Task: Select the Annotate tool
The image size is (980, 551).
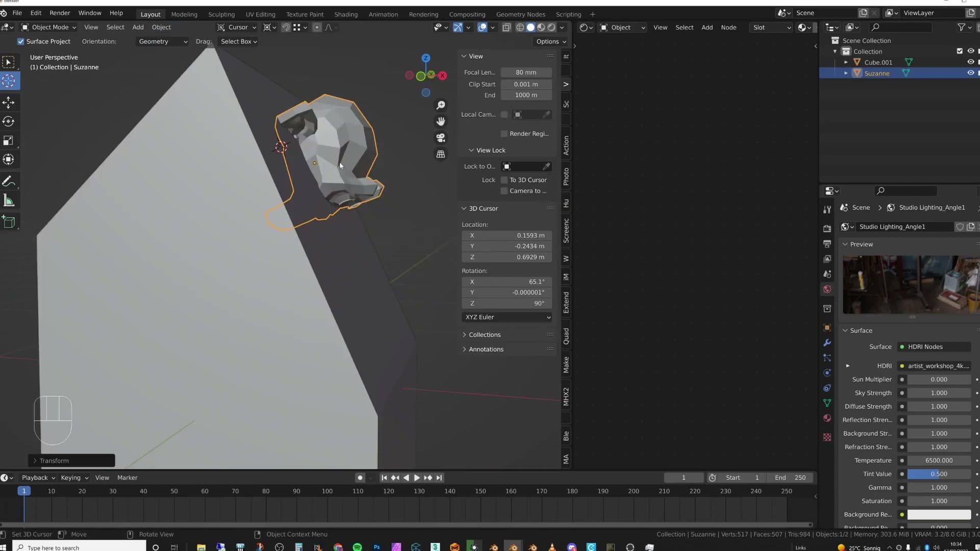Action: 9,182
